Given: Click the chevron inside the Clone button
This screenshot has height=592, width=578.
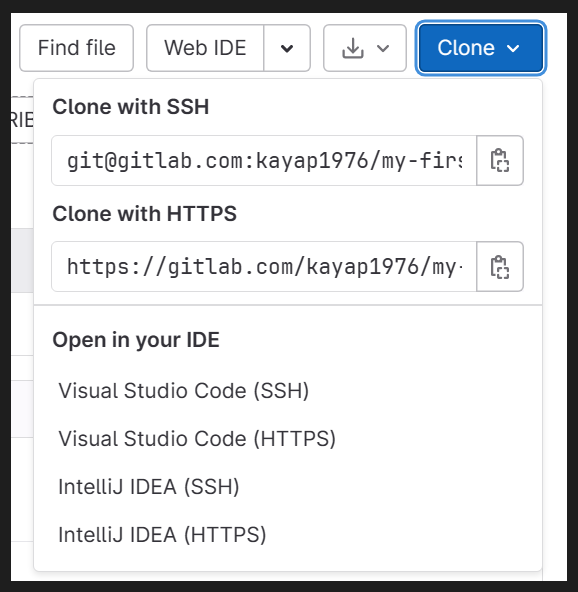Looking at the screenshot, I should [513, 48].
